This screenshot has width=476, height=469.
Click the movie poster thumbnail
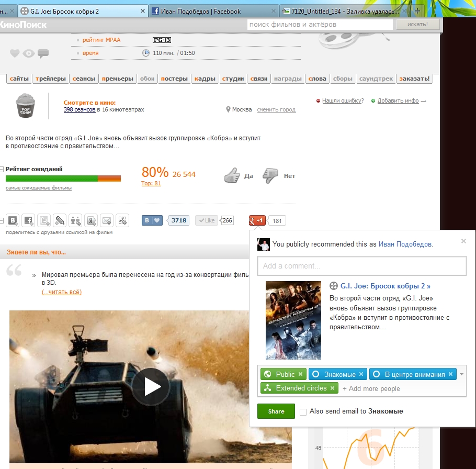(293, 320)
